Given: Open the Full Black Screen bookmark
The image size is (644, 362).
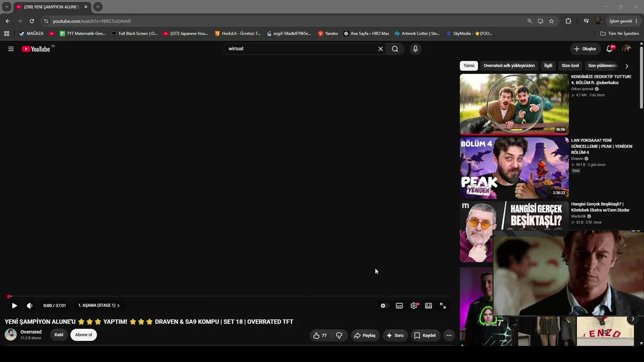Looking at the screenshot, I should coord(134,34).
